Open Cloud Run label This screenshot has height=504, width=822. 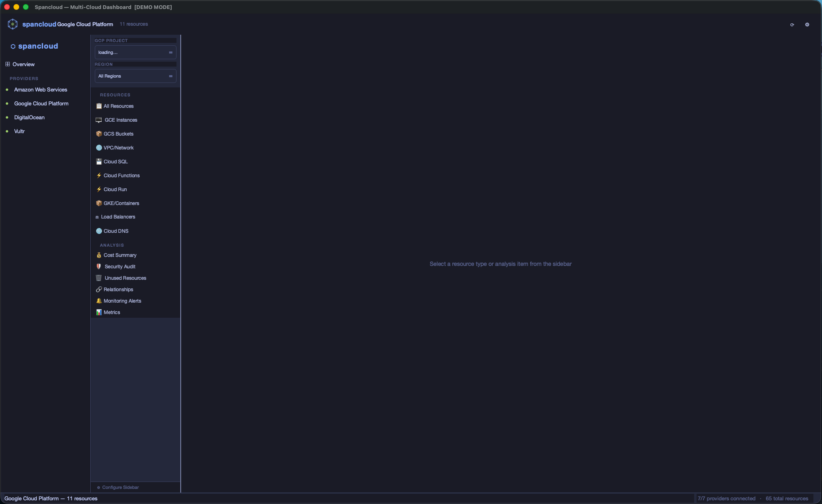coord(115,190)
